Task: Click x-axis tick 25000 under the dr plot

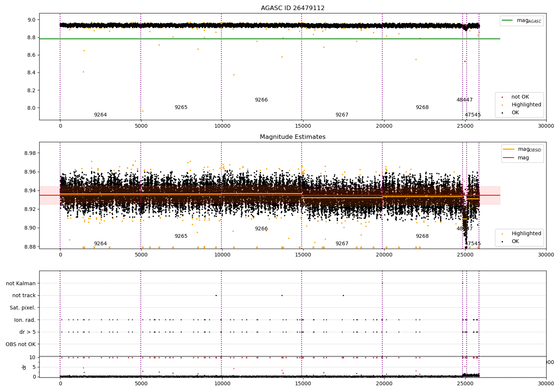Action: click(465, 383)
